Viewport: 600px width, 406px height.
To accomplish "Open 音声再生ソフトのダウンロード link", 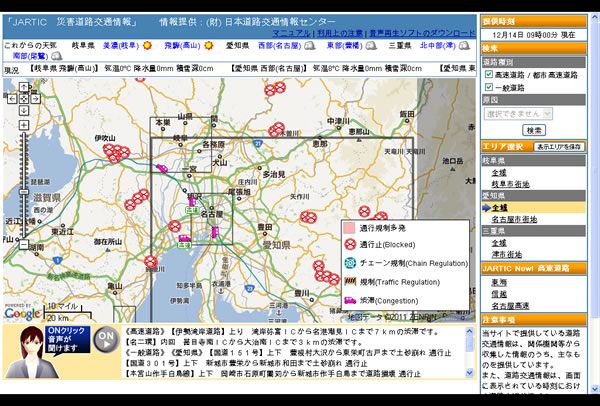I will (420, 33).
